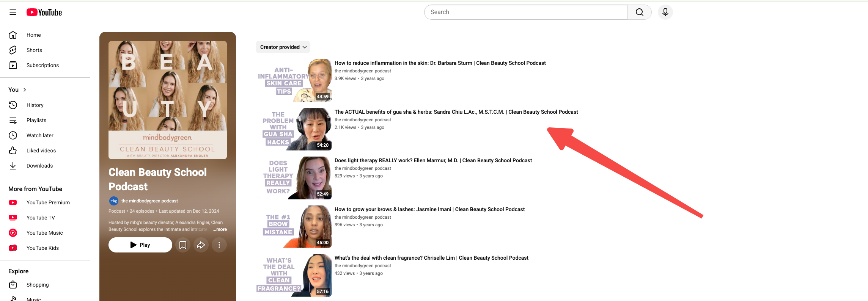Image resolution: width=868 pixels, height=301 pixels.
Task: Click the search magnifier button
Action: [640, 12]
